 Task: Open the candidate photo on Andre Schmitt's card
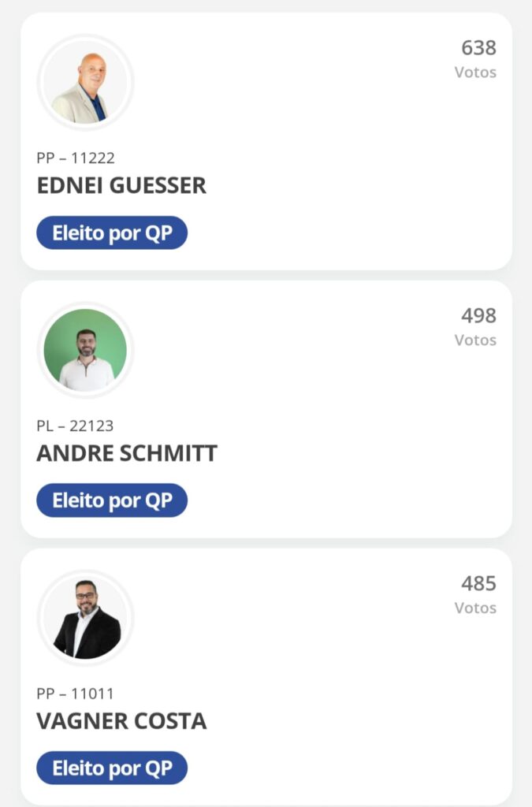click(85, 350)
